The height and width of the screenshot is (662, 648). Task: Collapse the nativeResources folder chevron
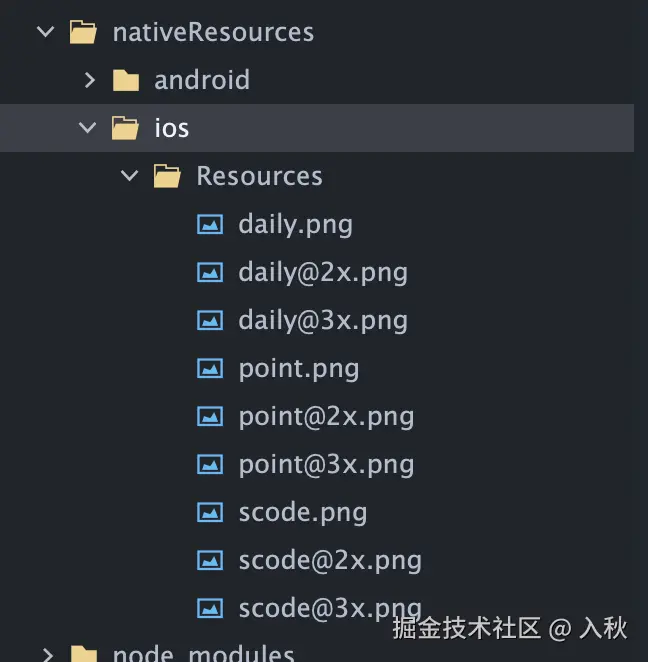coord(45,32)
